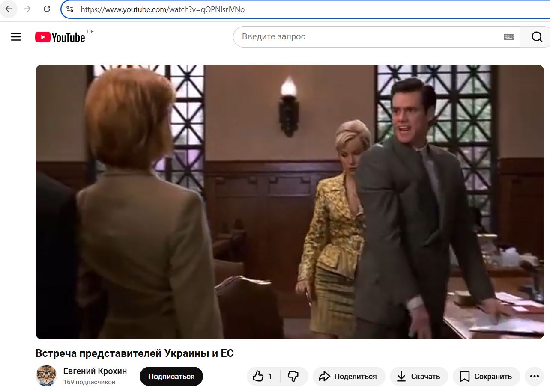Open the Share (Поделиться) icon
The width and height of the screenshot is (550, 392).
324,376
